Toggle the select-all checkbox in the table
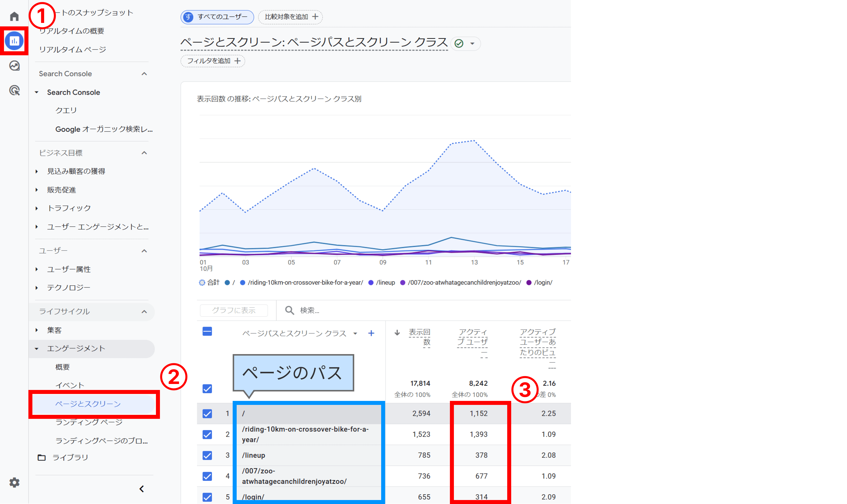The height and width of the screenshot is (504, 847). tap(207, 331)
